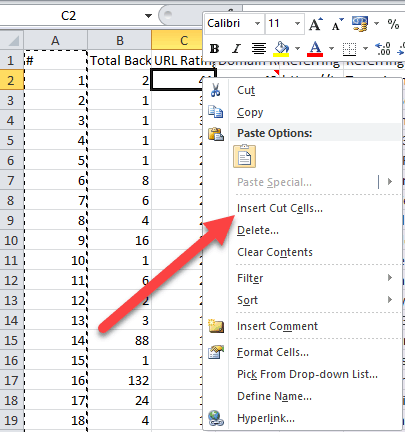Open the Name Box dropdown arrow
Viewport: 405px width, 432px height.
click(148, 16)
